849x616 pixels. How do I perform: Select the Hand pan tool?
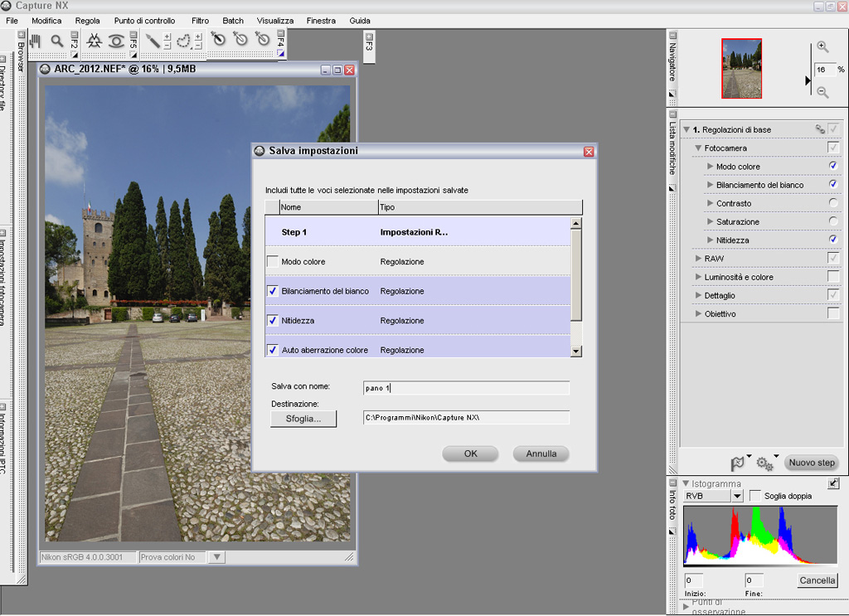pos(36,41)
